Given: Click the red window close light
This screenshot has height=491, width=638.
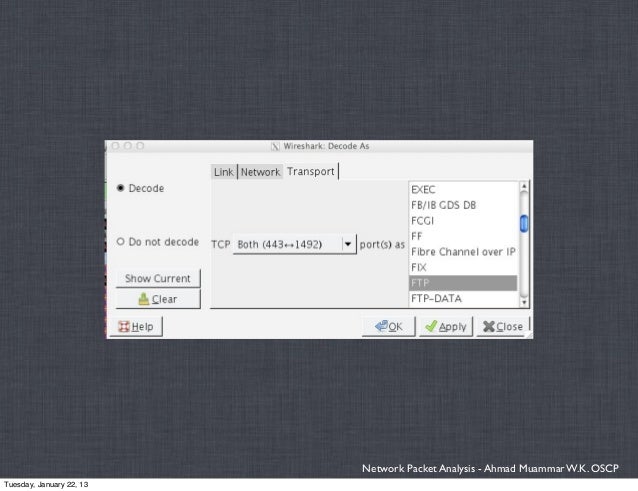Looking at the screenshot, I should click(115, 146).
